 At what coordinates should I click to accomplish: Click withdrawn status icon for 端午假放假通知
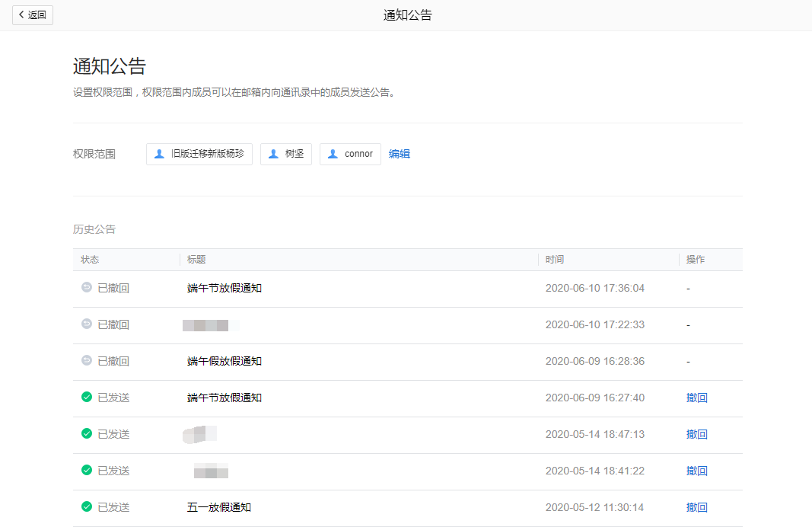(87, 361)
